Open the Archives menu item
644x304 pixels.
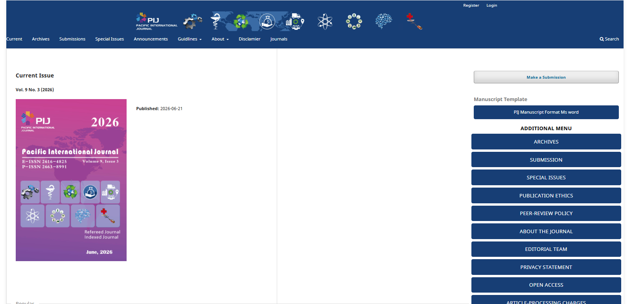pyautogui.click(x=40, y=39)
